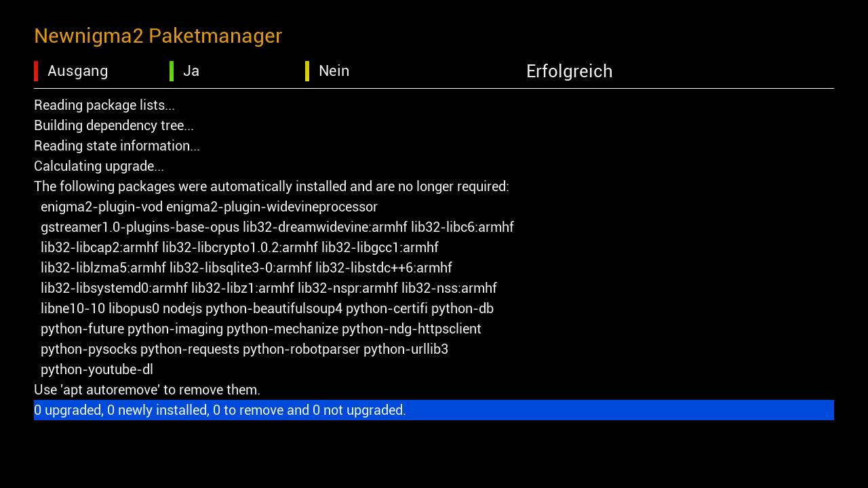Click the enigma2-plugin-vod package line

pyautogui.click(x=209, y=207)
